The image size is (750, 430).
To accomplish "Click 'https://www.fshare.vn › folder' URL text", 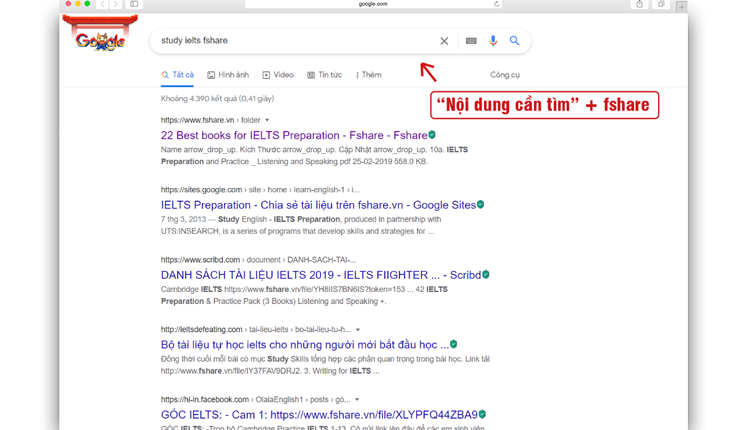I will [210, 120].
